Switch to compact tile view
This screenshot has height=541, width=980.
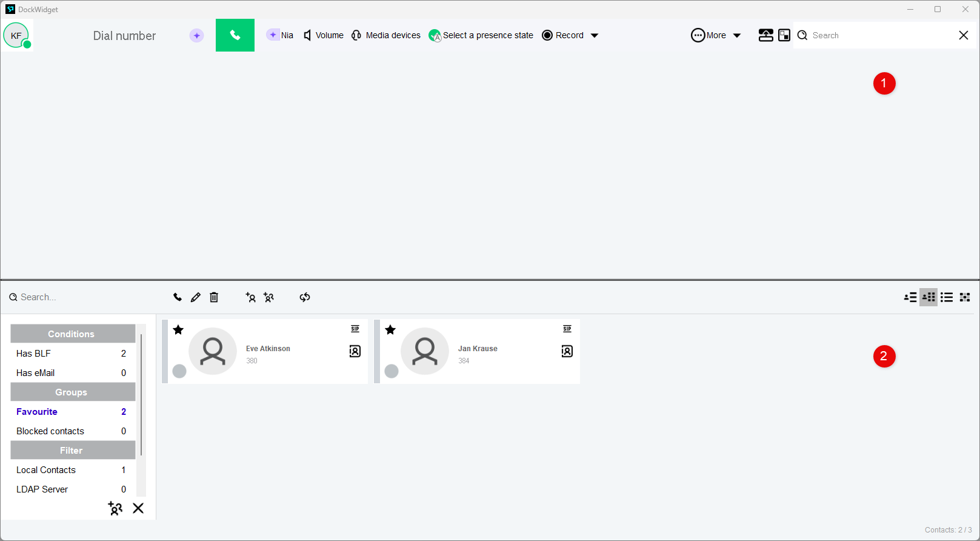965,297
